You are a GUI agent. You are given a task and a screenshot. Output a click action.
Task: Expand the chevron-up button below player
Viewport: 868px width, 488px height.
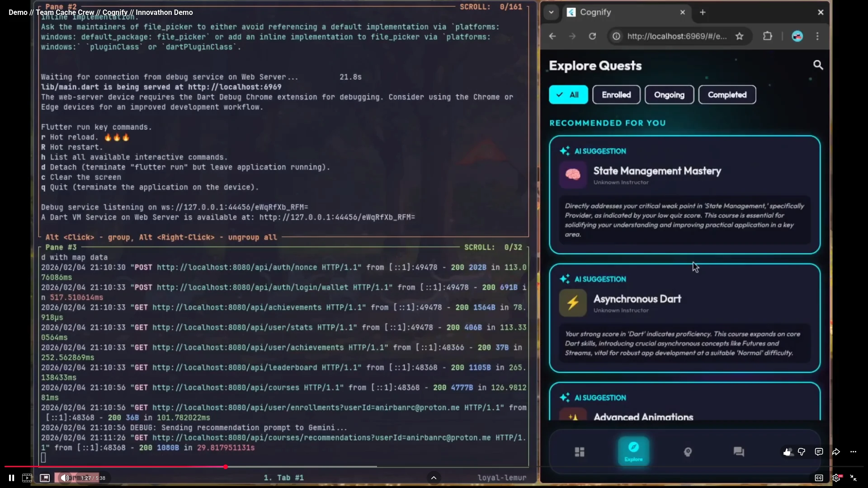434,478
